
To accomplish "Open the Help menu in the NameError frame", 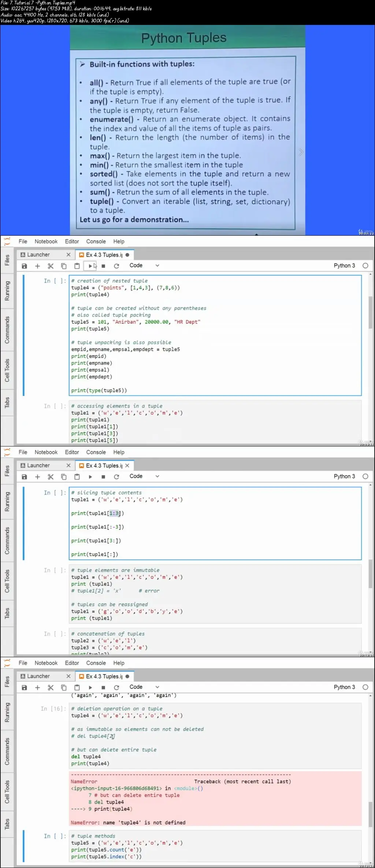I will click(x=119, y=663).
